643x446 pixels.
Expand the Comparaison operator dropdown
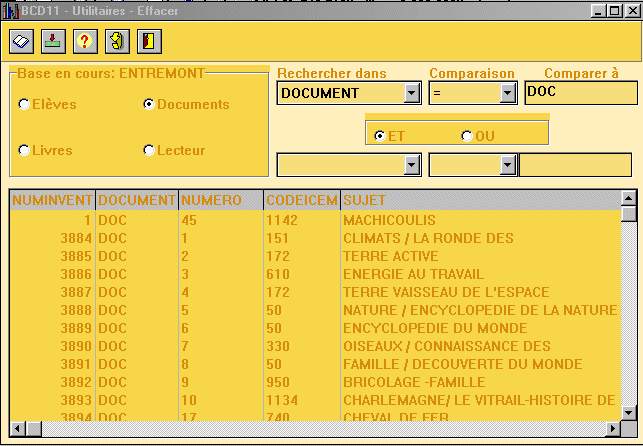pos(507,93)
